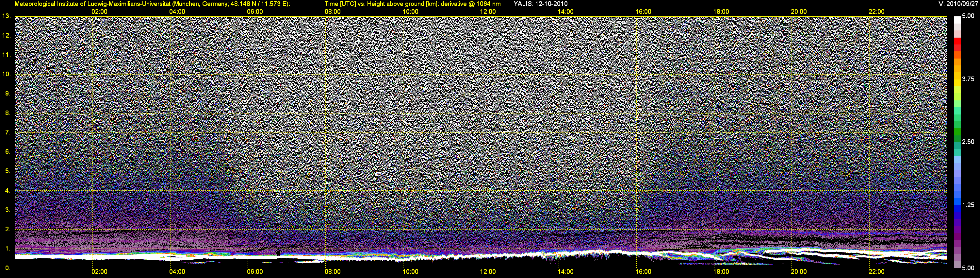Select the 22:00 label on the top time axis
The width and height of the screenshot is (980, 278).
[876, 12]
